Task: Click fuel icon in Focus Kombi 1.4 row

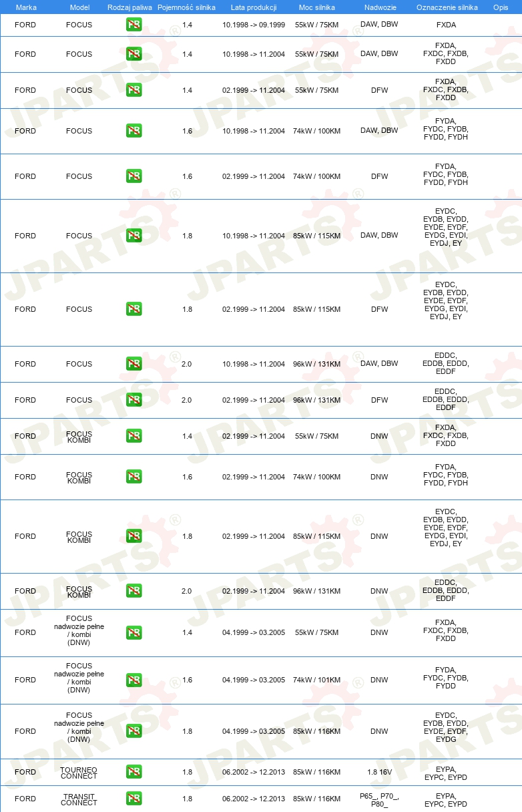Action: (x=134, y=436)
